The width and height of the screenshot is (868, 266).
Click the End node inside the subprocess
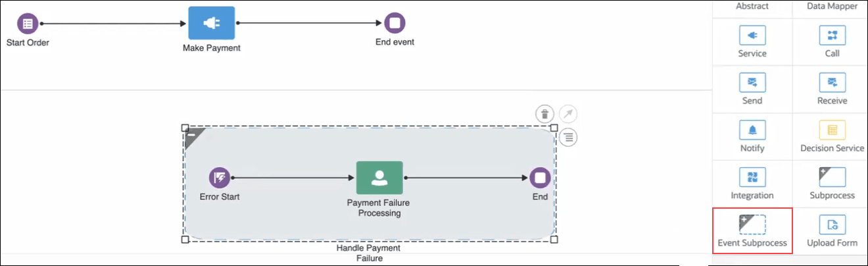click(540, 178)
